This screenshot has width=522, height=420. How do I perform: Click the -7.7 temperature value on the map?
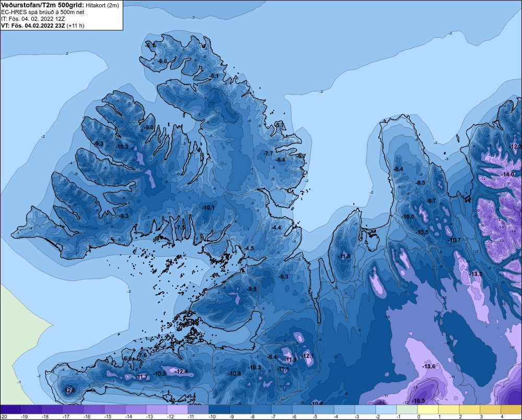point(268,153)
